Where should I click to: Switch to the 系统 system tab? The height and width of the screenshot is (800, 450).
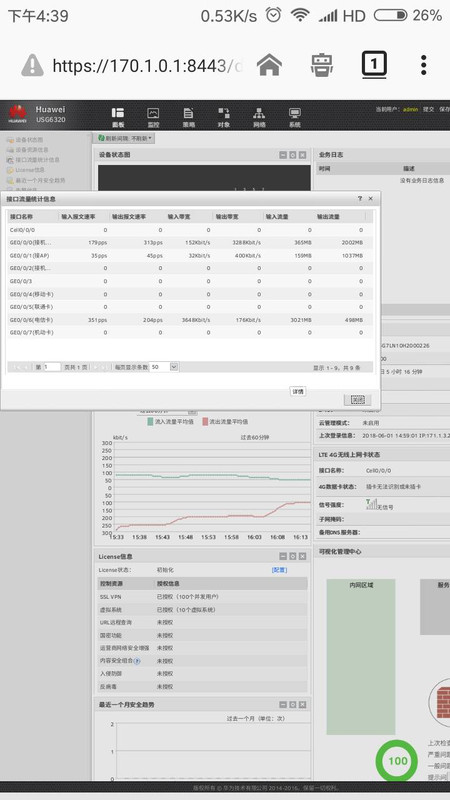tap(295, 117)
